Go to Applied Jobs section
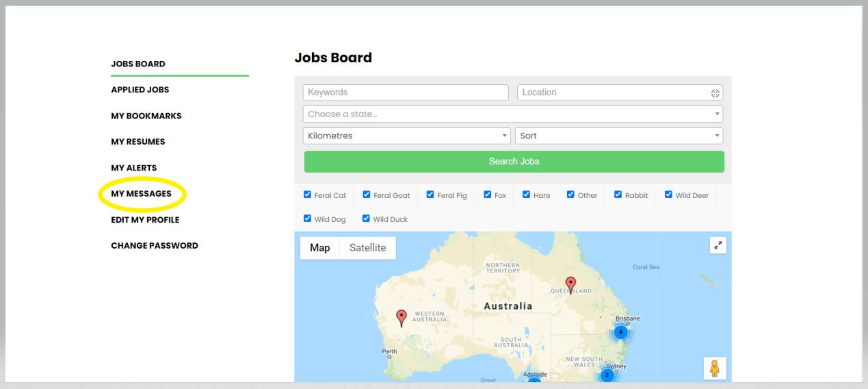 coord(140,90)
